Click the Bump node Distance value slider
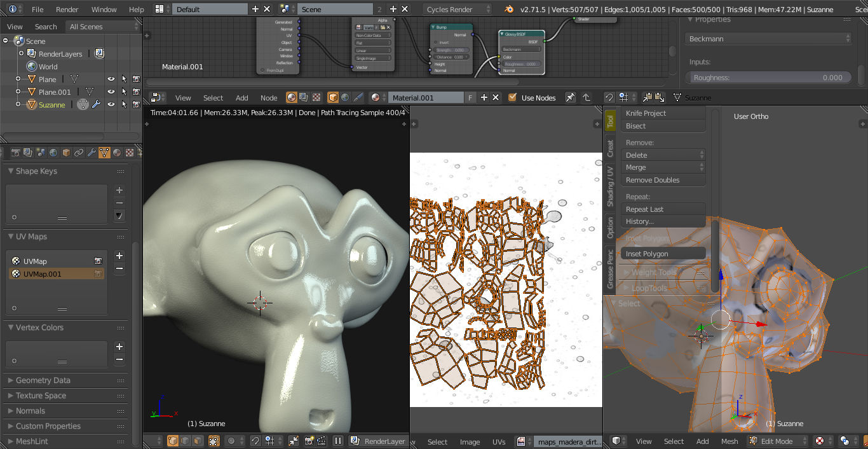This screenshot has width=868, height=449. [x=451, y=57]
